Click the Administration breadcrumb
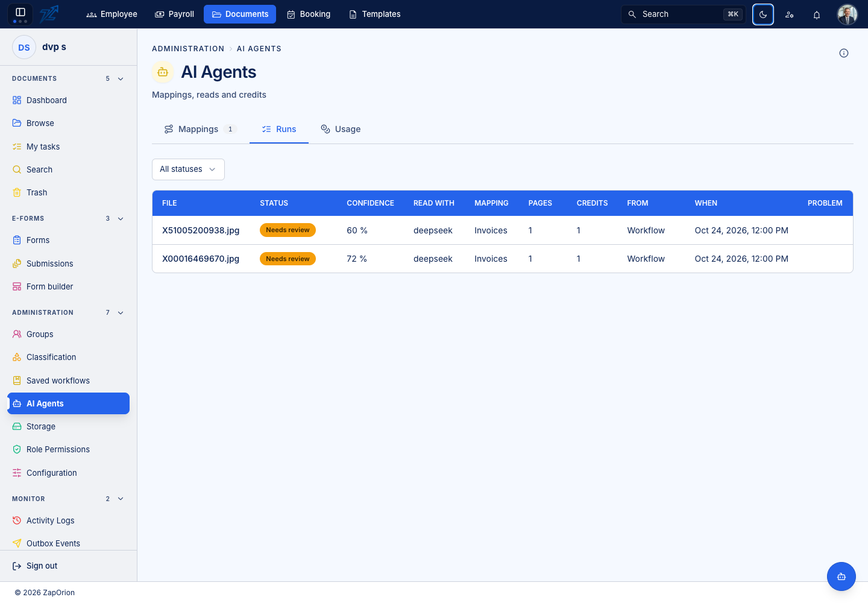This screenshot has width=868, height=603. pos(188,49)
